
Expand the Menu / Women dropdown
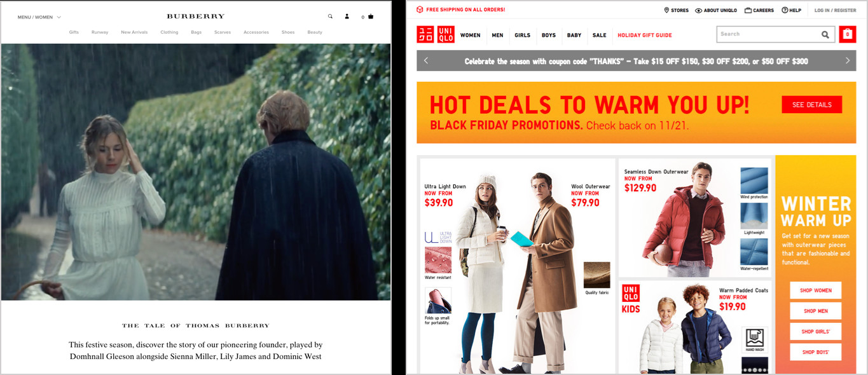pos(39,17)
